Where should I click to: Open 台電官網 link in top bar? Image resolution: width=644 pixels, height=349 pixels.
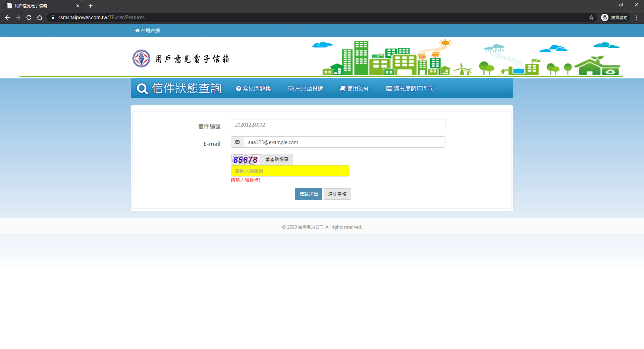coord(148,31)
